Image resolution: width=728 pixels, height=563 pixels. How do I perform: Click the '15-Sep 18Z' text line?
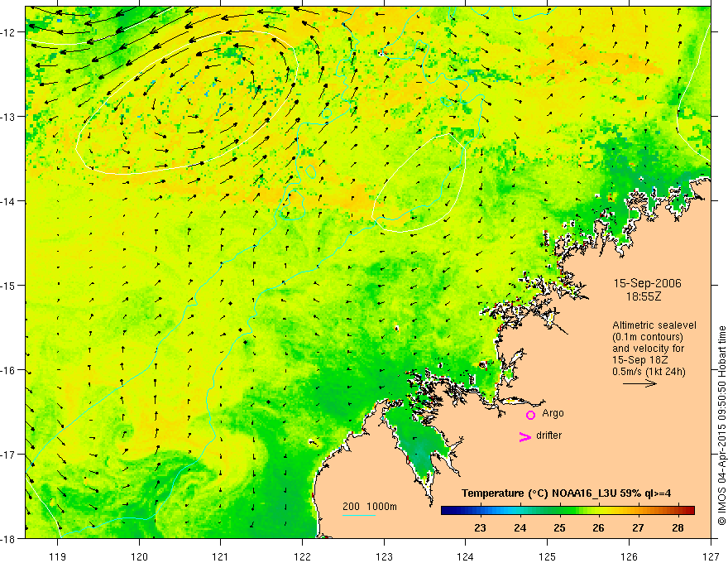click(640, 360)
